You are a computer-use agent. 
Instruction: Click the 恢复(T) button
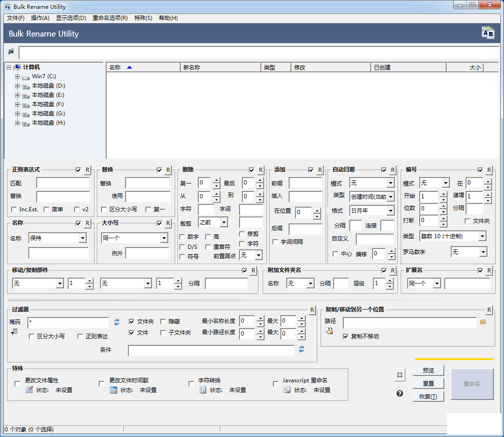click(428, 397)
